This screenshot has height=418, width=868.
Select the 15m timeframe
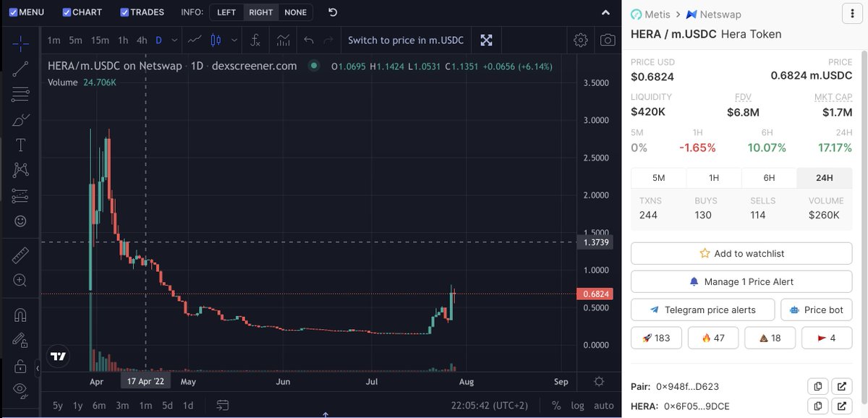pos(100,40)
